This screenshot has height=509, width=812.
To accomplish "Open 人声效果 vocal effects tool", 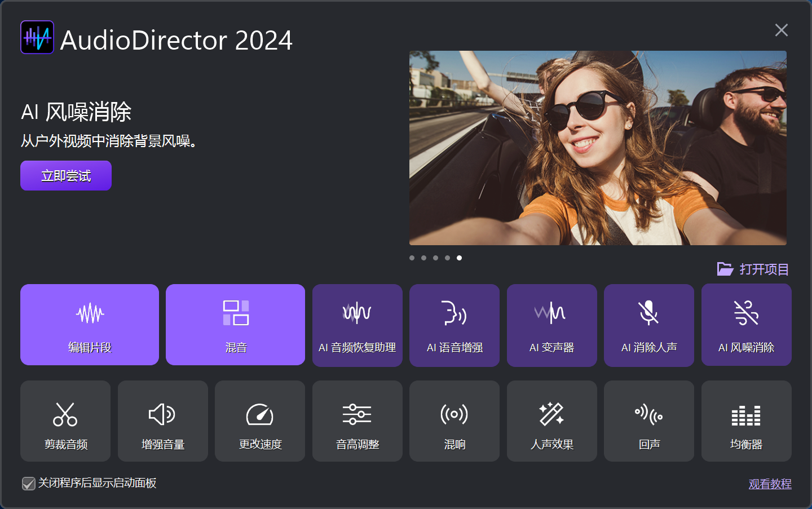I will tap(551, 421).
